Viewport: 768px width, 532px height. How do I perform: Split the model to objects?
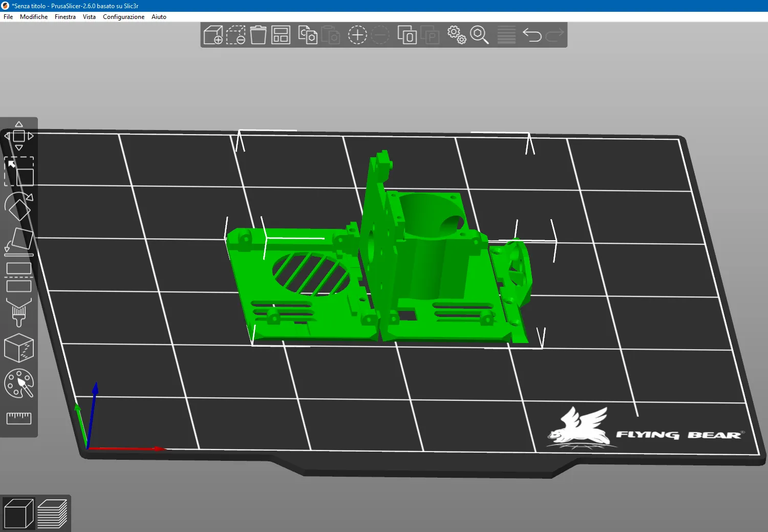point(407,35)
